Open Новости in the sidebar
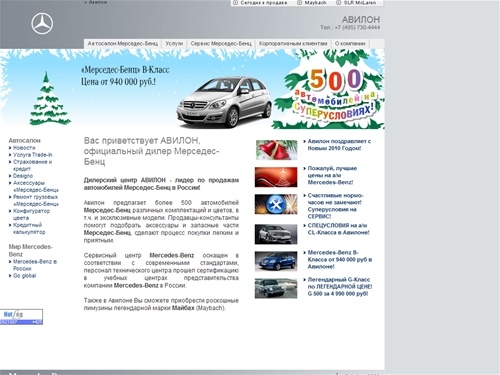This screenshot has width=500, height=375. point(24,148)
